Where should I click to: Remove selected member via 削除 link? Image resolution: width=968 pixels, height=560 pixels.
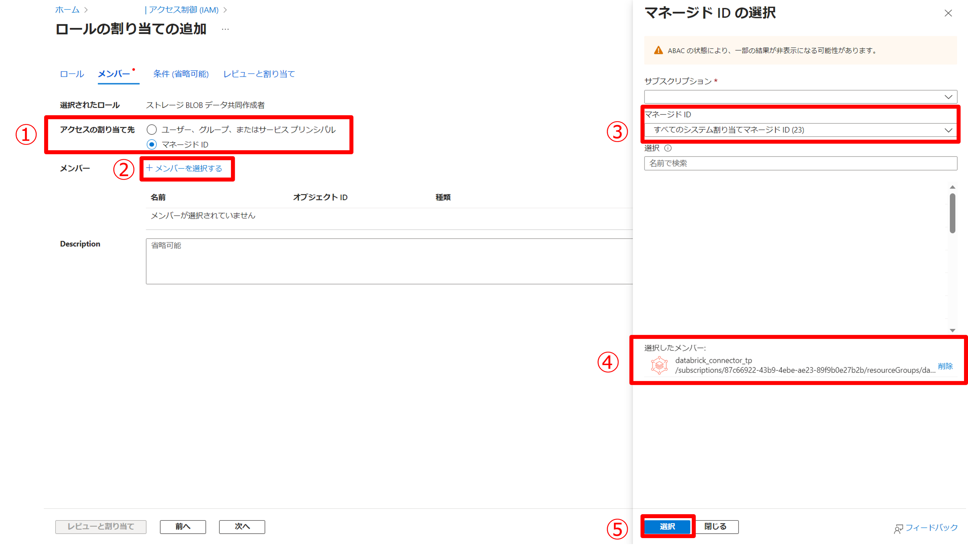pyautogui.click(x=945, y=366)
